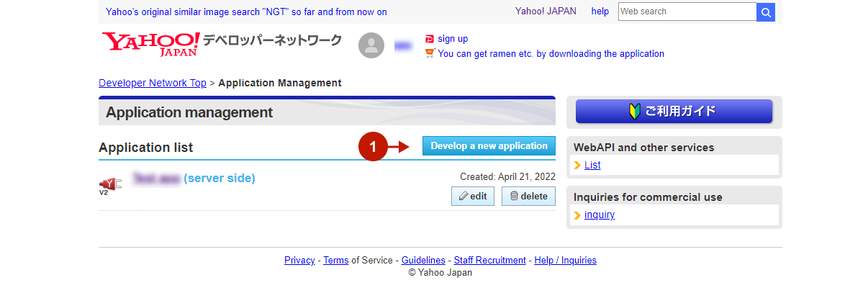Click the © Yahoo Japan copyright text
Image resolution: width=868 pixels, height=293 pixels.
440,273
